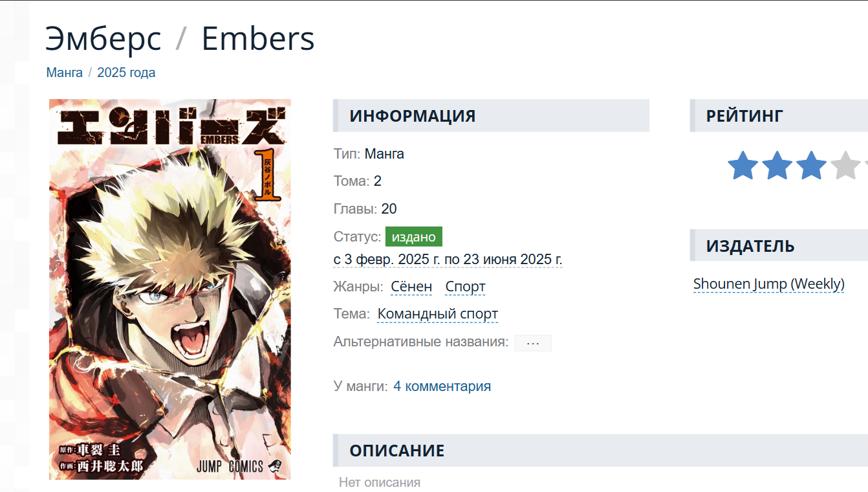The height and width of the screenshot is (492, 868).
Task: Expand alternative titles ellipsis button
Action: (x=533, y=343)
